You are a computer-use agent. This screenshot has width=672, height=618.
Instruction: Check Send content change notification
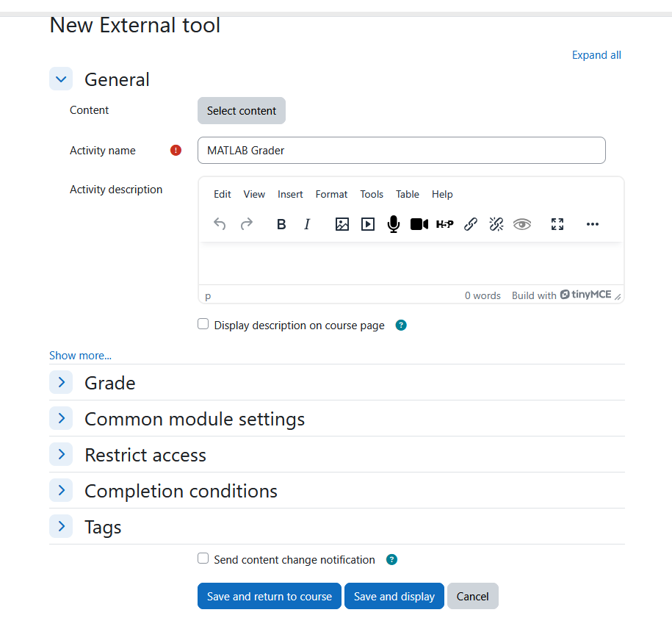click(203, 558)
